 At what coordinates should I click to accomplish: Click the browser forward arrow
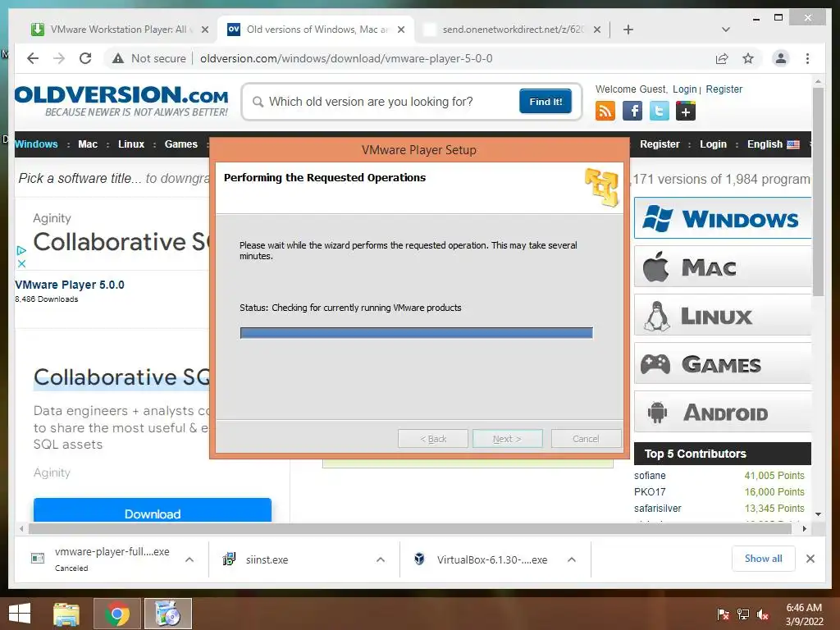(59, 58)
